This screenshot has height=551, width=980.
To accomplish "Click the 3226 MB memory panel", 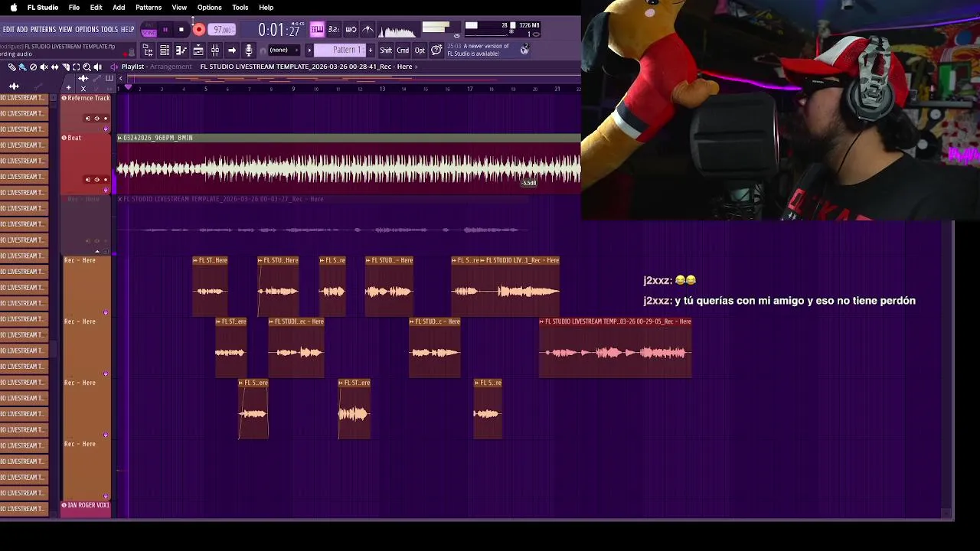I will pos(529,25).
